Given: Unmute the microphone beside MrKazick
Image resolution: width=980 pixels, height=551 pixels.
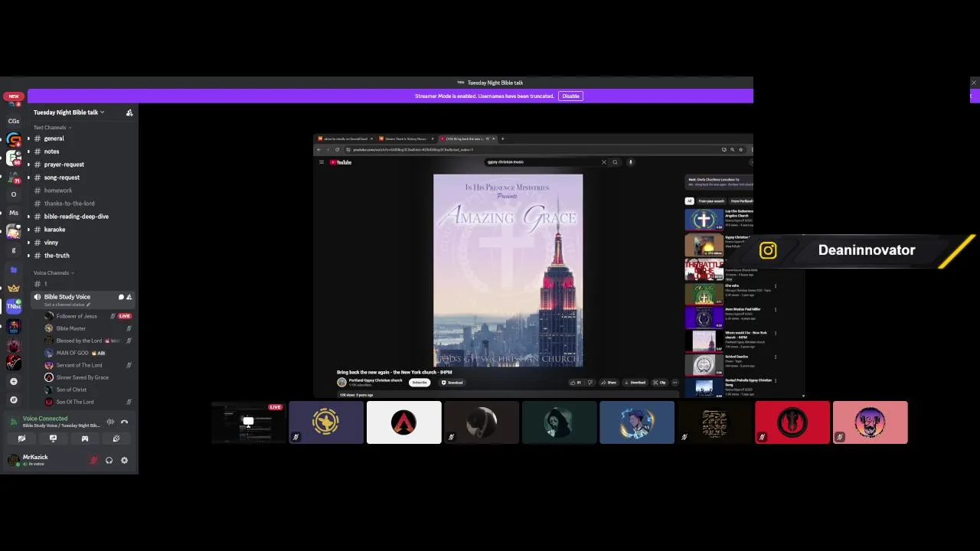Looking at the screenshot, I should click(x=93, y=460).
